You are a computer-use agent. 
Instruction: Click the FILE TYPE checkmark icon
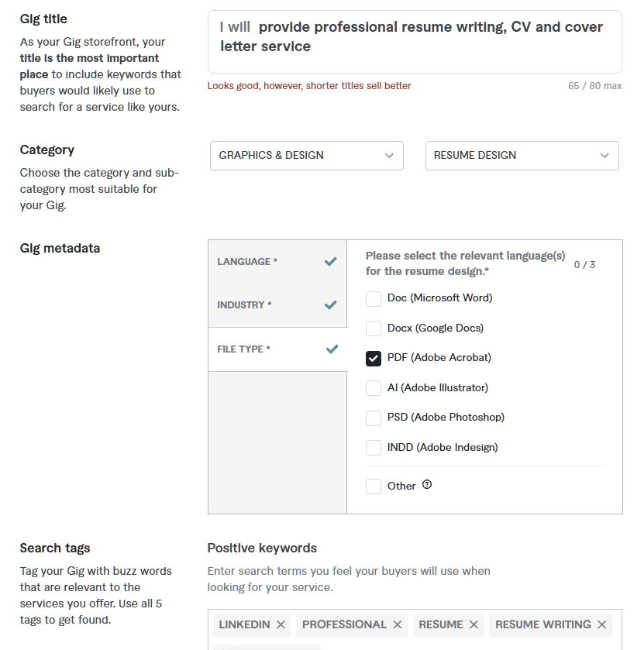[332, 349]
